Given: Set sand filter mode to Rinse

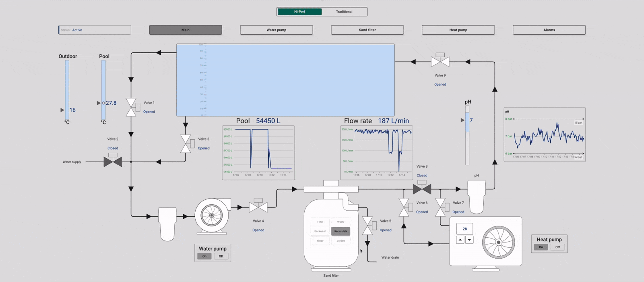Looking at the screenshot, I should [x=320, y=241].
